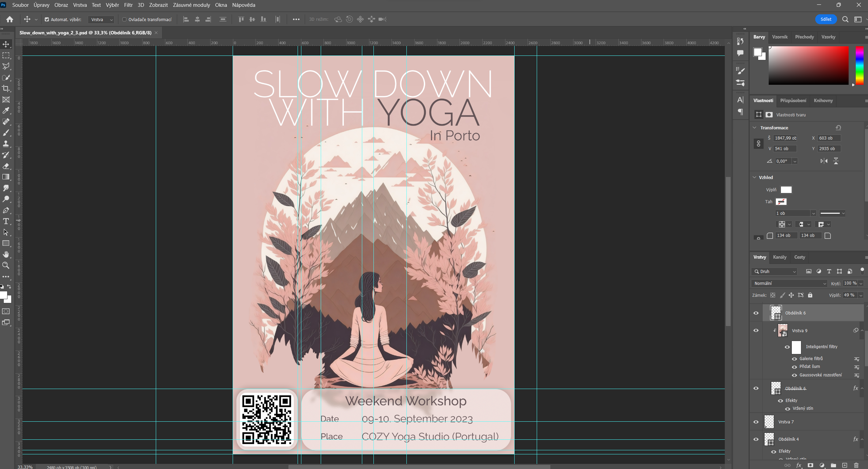Image resolution: width=868 pixels, height=469 pixels.
Task: Hide the Vrstva 7 layer
Action: [x=756, y=422]
